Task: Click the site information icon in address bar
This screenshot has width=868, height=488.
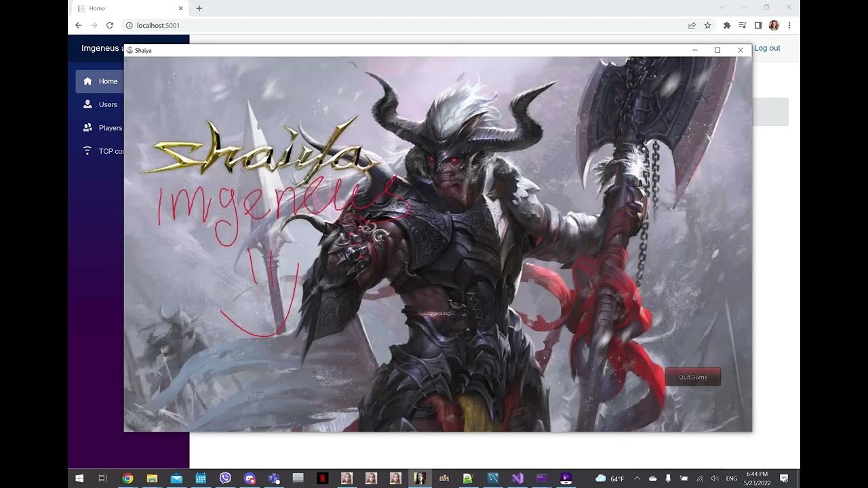Action: [x=129, y=25]
